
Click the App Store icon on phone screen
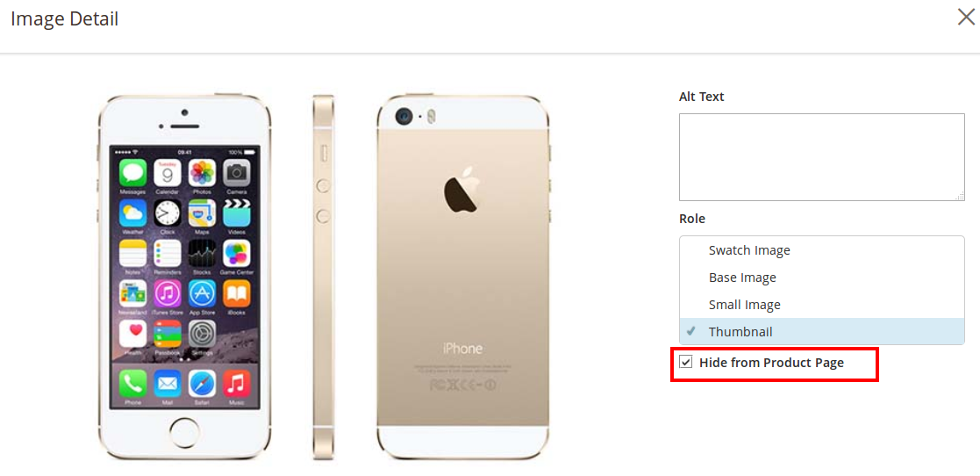(202, 293)
